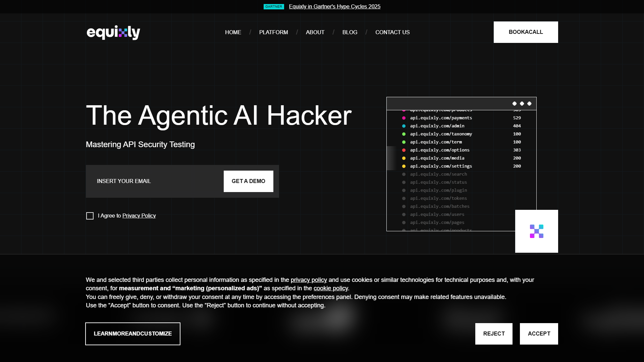Open CONTACT US page
Viewport: 644px width, 362px height.
point(392,32)
